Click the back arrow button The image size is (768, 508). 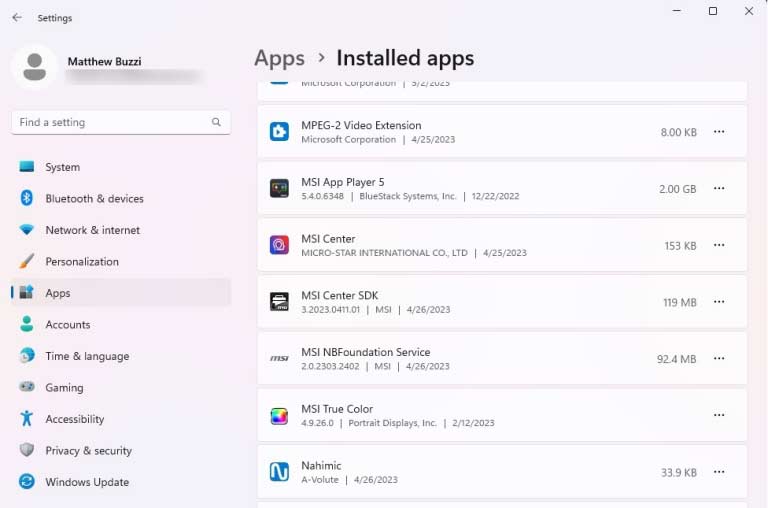[17, 18]
